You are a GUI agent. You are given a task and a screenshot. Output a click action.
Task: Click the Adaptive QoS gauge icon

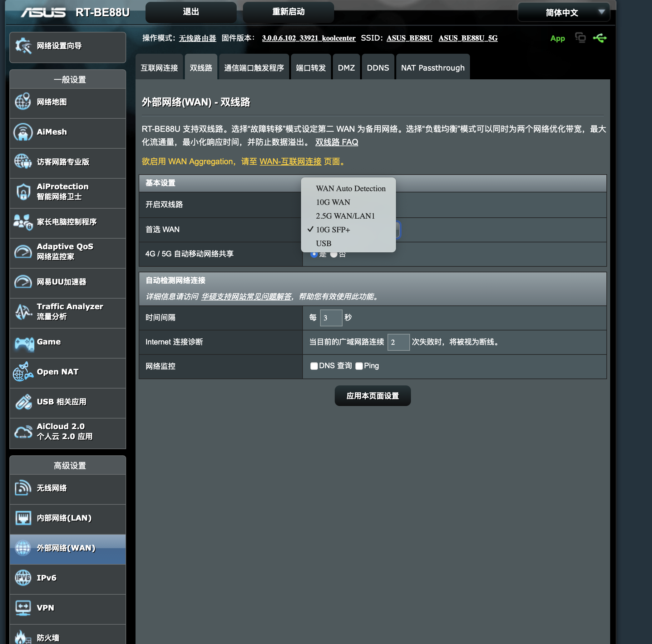coord(23,251)
